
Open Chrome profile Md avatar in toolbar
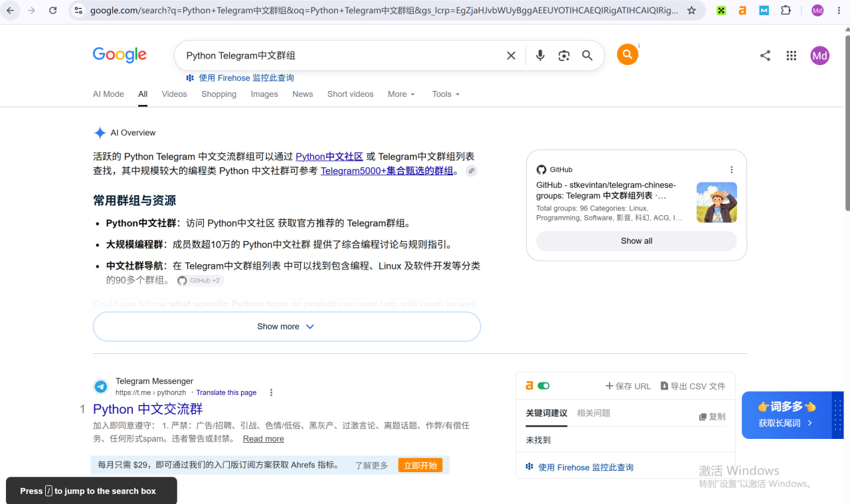pyautogui.click(x=817, y=11)
